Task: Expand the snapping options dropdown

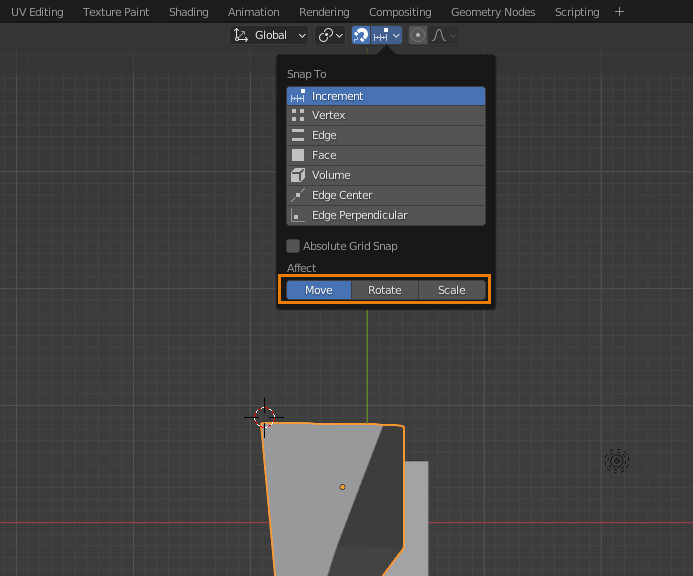Action: [387, 35]
